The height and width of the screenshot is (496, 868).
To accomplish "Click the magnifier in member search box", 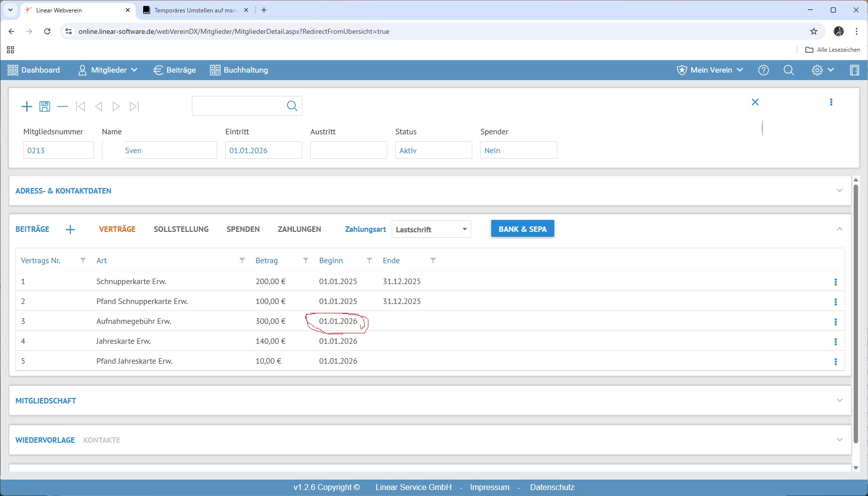I will click(292, 106).
